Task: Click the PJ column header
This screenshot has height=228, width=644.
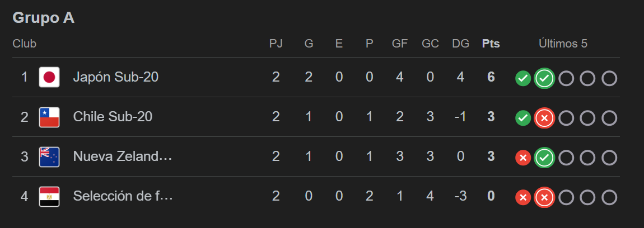Action: coord(276,44)
